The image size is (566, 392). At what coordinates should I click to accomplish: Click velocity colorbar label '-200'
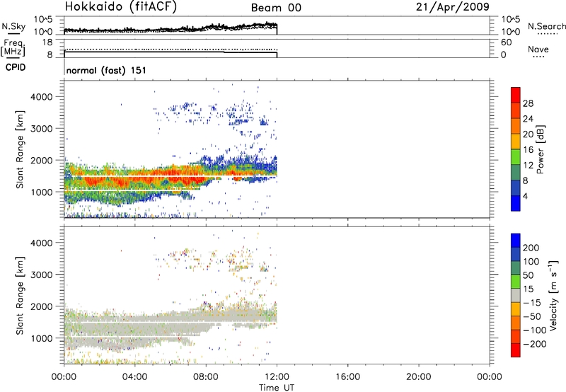(534, 344)
